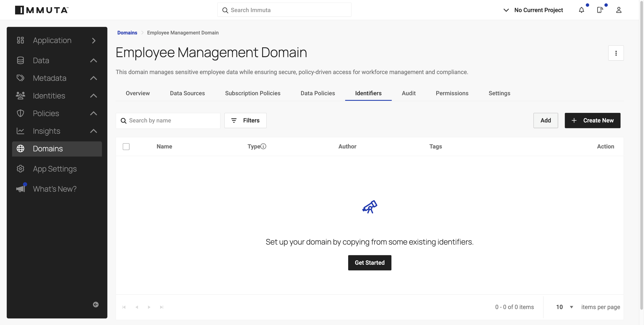The width and height of the screenshot is (644, 325).
Task: Open the notifications bell icon
Action: [581, 10]
